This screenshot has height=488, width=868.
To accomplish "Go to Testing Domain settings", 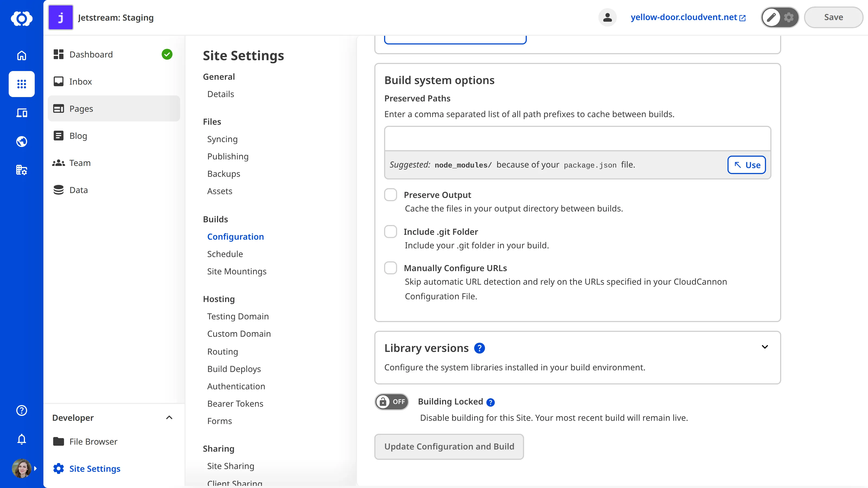I will (x=238, y=316).
